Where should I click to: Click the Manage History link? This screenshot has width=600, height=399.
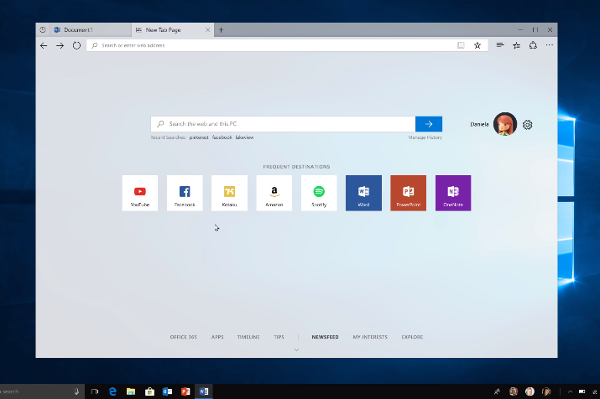425,137
